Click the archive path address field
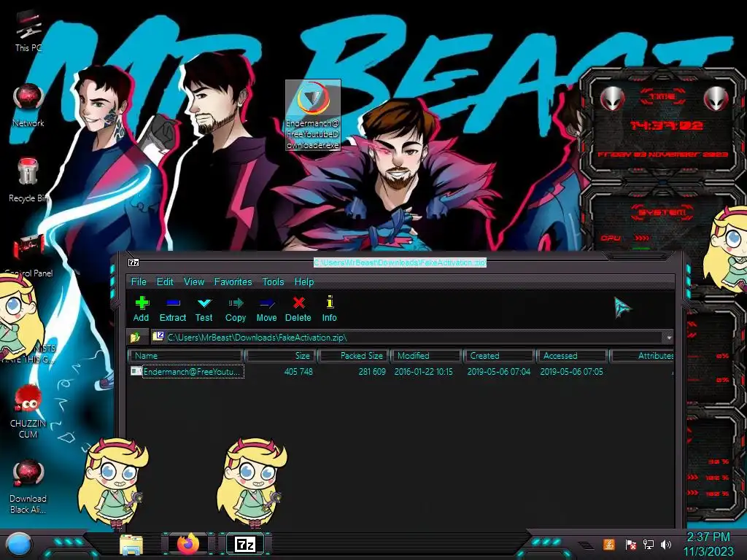 407,338
